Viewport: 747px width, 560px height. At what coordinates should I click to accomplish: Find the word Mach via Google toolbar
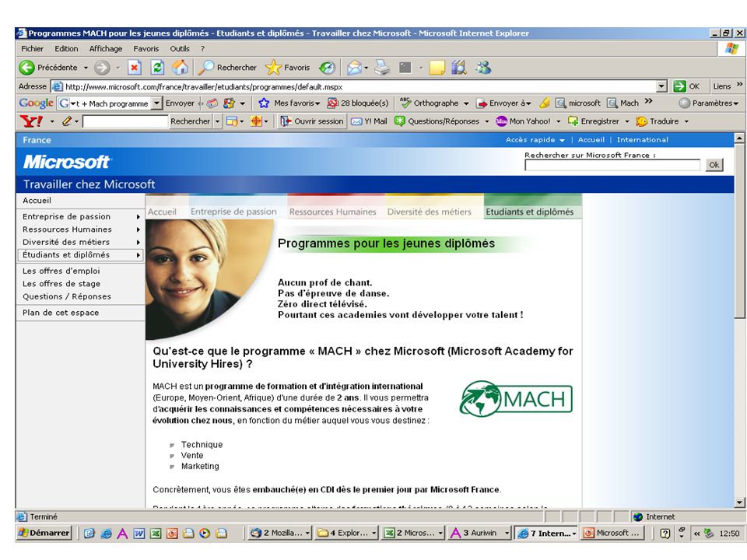pos(623,103)
